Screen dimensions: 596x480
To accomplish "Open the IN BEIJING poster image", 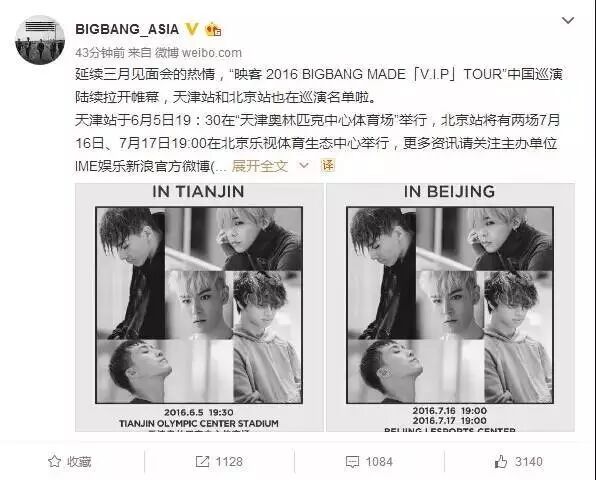I will 450,307.
